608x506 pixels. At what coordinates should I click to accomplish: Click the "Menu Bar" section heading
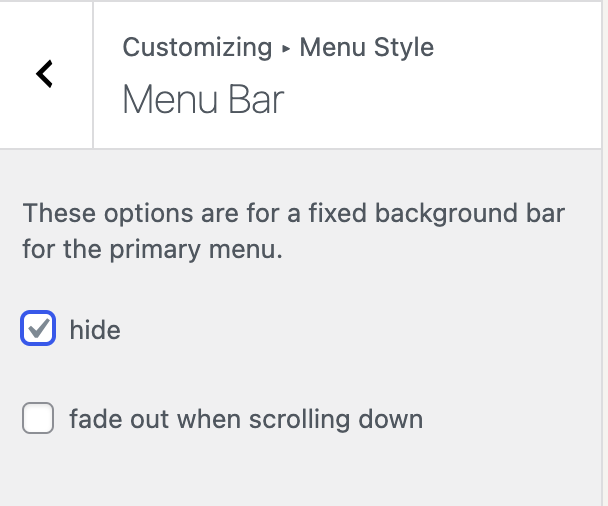coord(203,99)
